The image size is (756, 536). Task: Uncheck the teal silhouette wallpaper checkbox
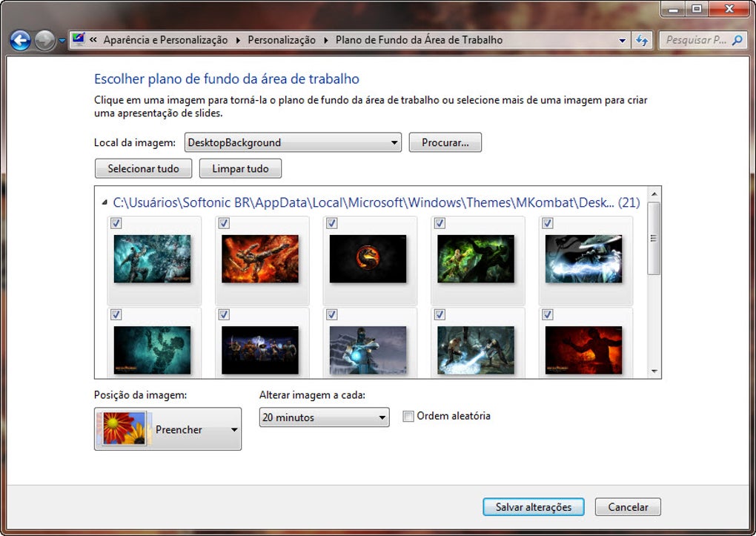click(116, 314)
